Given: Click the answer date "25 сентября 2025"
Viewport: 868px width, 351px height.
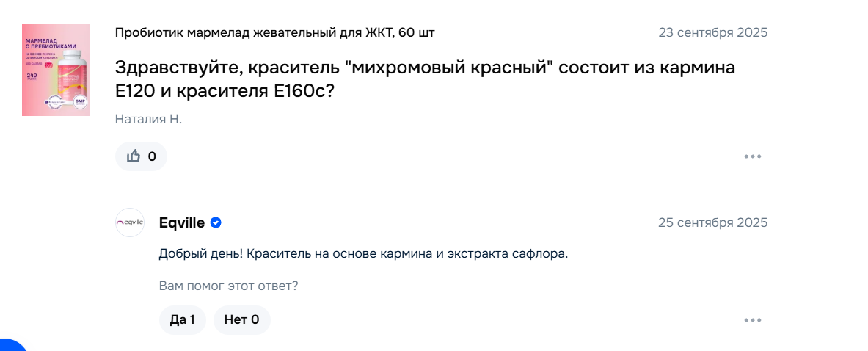Looking at the screenshot, I should pyautogui.click(x=712, y=222).
